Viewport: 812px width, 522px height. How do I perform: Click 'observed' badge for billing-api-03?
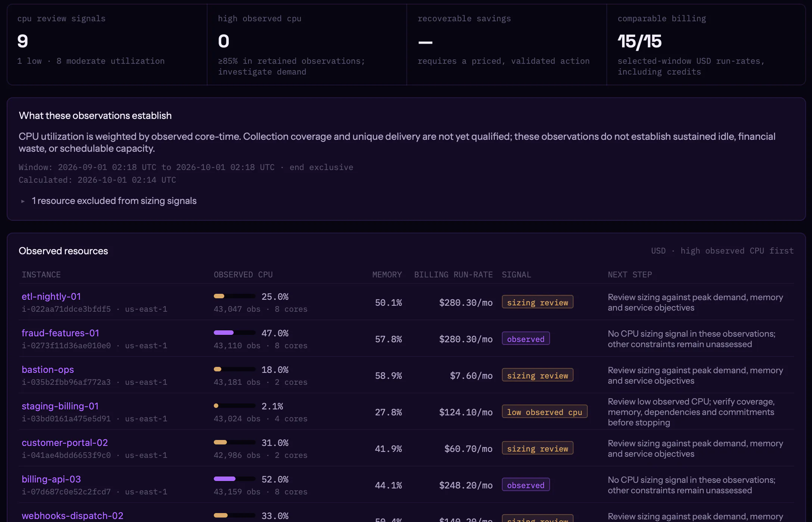[525, 485]
